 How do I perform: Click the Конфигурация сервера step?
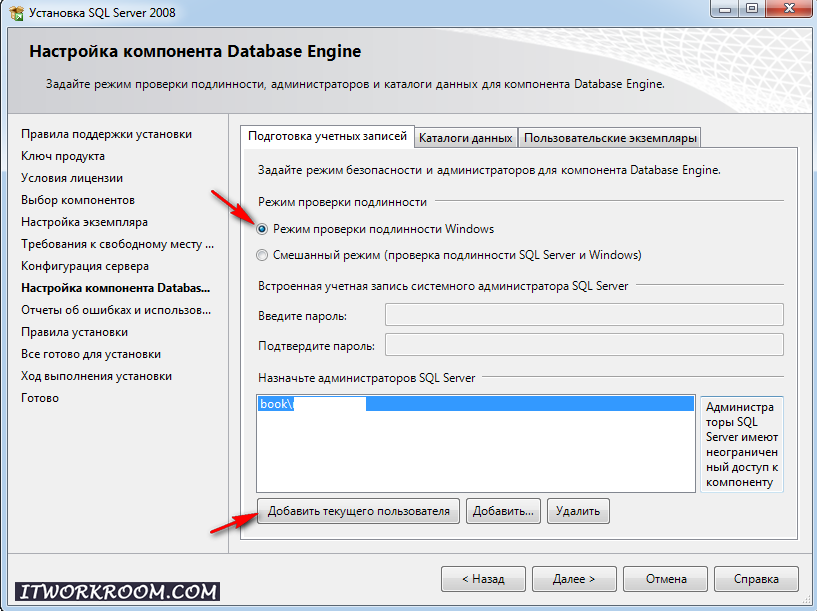85,266
